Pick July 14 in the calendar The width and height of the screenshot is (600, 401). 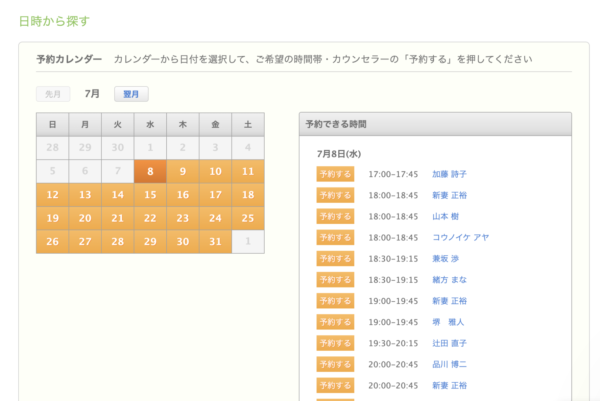pyautogui.click(x=117, y=195)
